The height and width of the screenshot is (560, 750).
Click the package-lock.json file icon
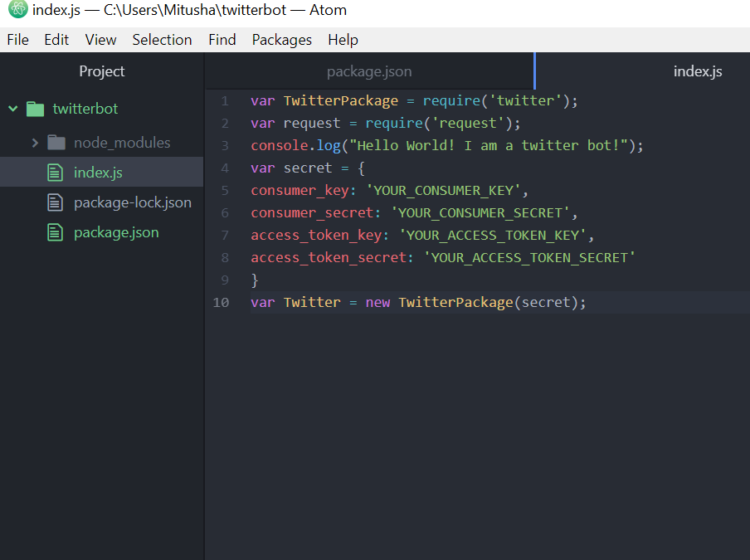pyautogui.click(x=55, y=202)
